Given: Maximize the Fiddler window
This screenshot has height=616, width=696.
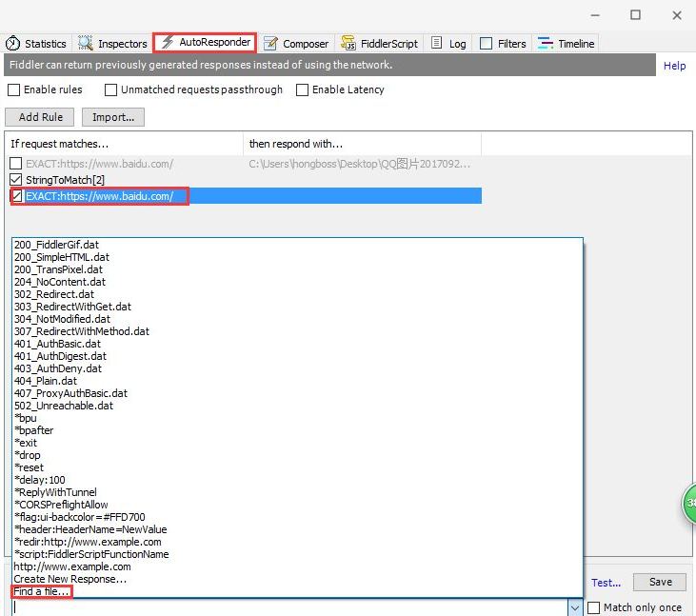Looking at the screenshot, I should tap(635, 15).
